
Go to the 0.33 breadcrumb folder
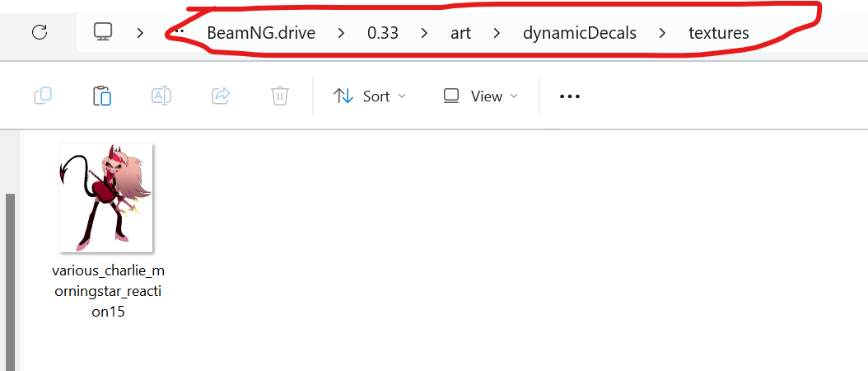point(382,33)
